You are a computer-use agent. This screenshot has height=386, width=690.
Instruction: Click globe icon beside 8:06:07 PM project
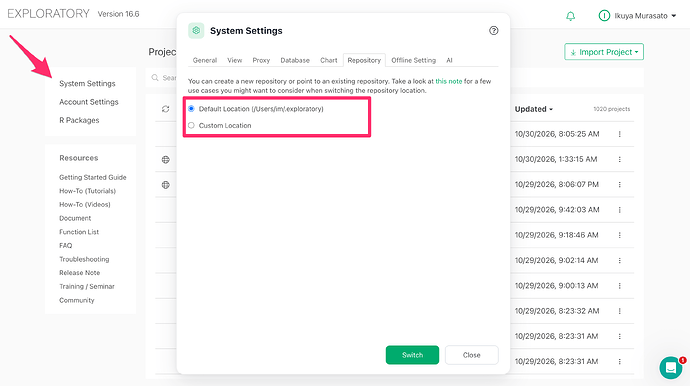point(165,185)
